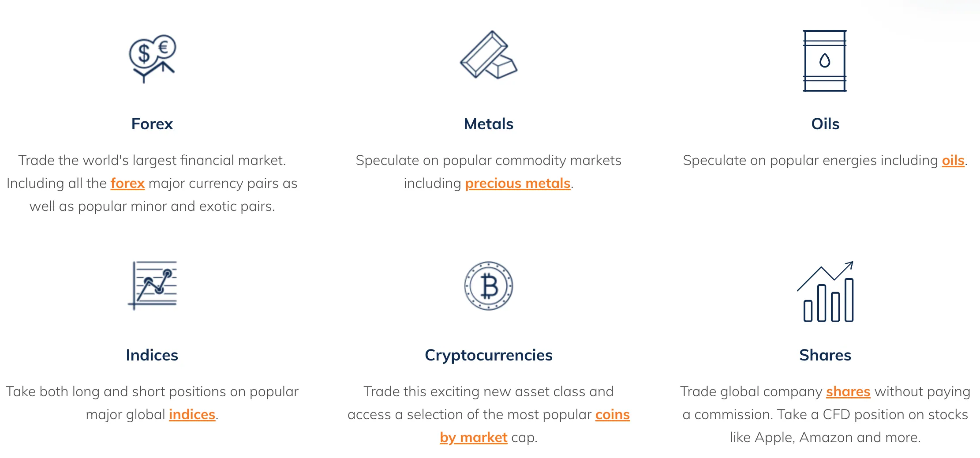980x458 pixels.
Task: Click the 'like Apple, Amazon and more' line
Action: tap(825, 437)
